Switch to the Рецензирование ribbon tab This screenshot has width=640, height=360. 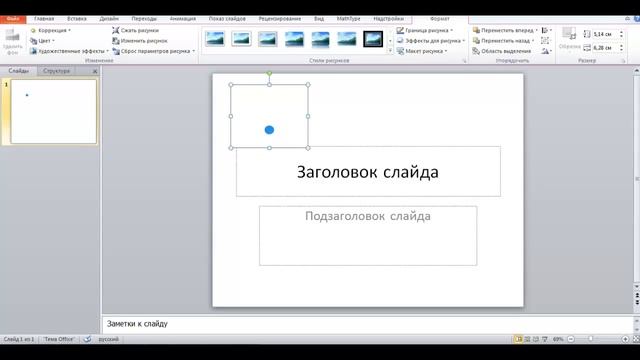click(280, 19)
